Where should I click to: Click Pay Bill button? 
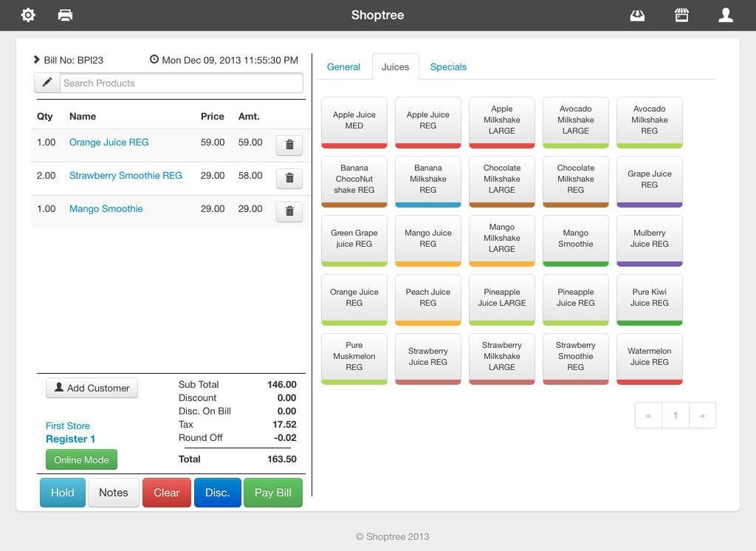click(x=273, y=493)
